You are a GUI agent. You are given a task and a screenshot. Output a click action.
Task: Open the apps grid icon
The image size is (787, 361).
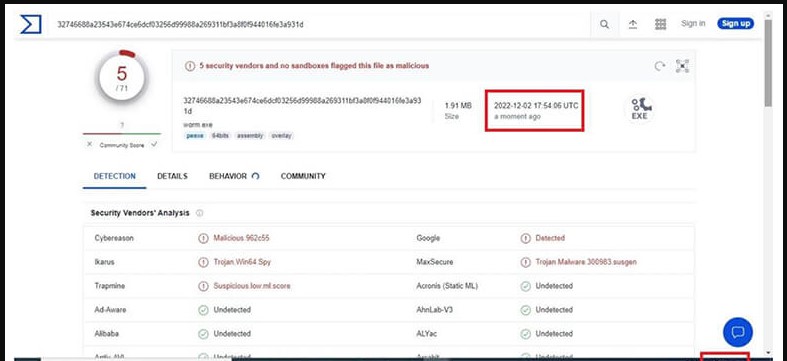(x=661, y=24)
